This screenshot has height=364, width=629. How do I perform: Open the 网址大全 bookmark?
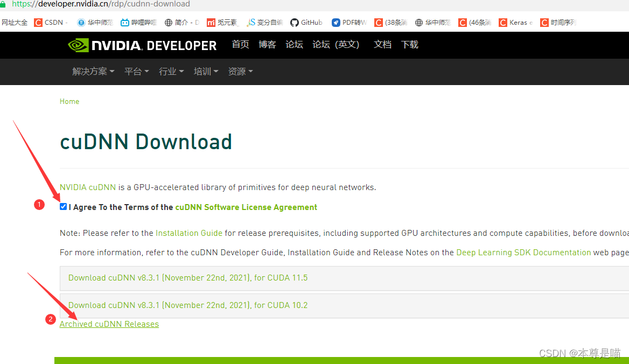15,23
